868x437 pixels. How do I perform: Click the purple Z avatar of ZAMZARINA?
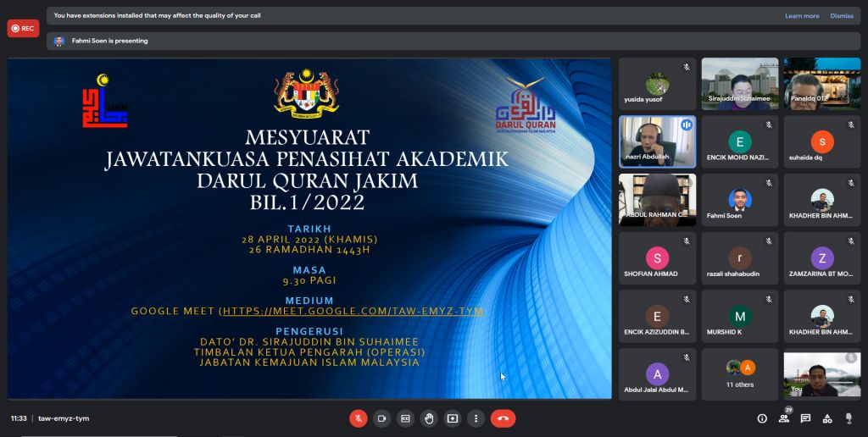(822, 257)
